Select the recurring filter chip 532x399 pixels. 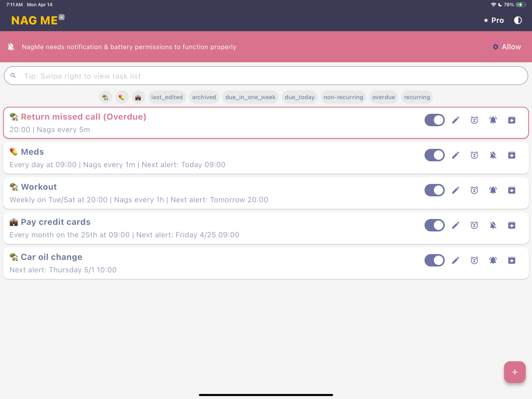tap(417, 97)
